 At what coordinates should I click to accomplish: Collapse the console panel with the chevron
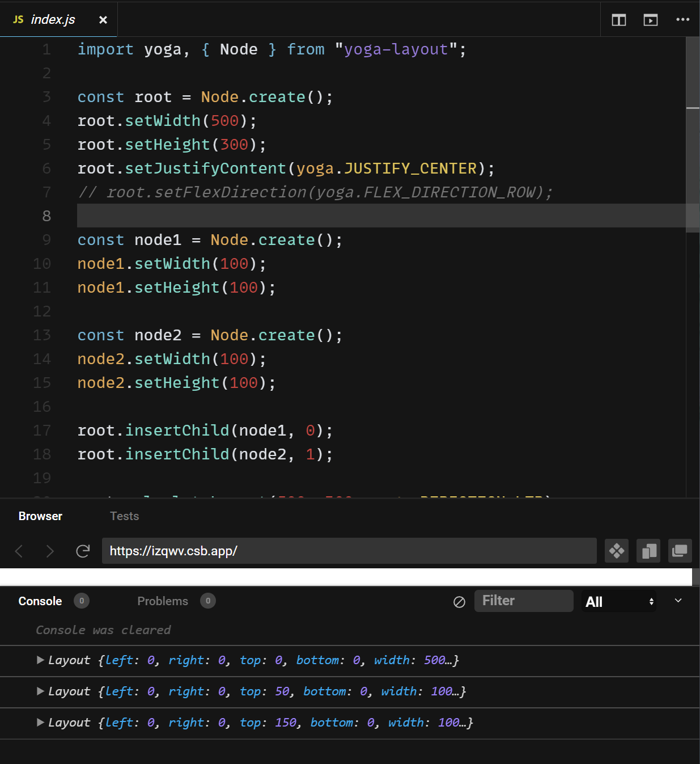(x=678, y=600)
